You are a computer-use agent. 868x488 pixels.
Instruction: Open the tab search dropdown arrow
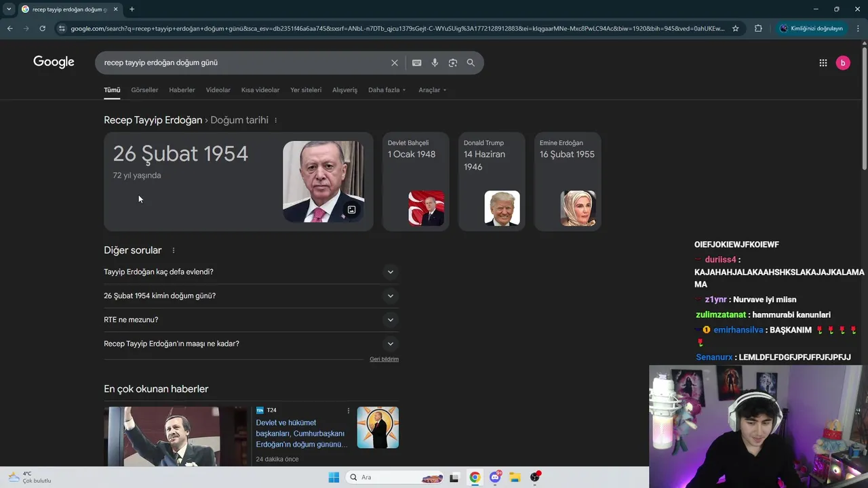9,9
